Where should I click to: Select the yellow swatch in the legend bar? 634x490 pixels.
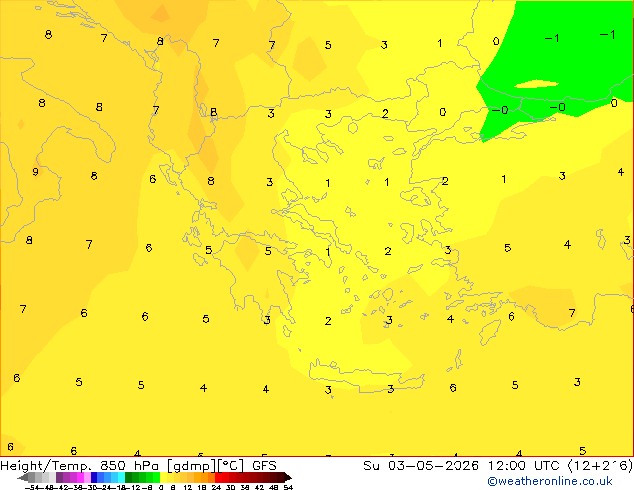[x=163, y=477]
